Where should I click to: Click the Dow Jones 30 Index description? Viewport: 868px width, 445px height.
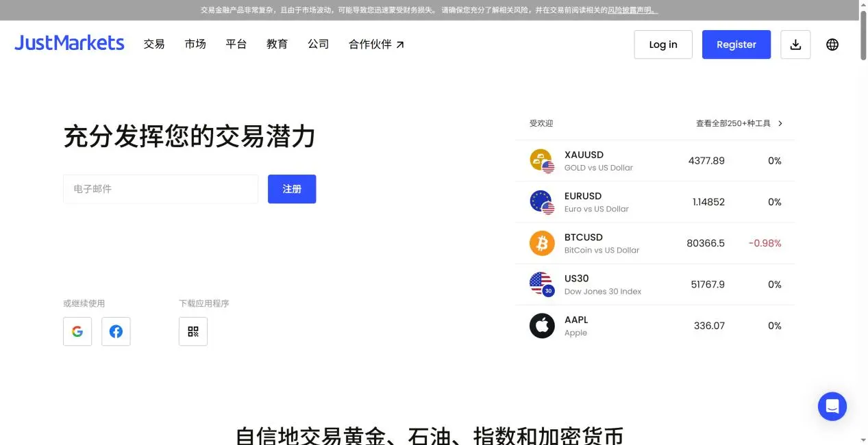coord(603,292)
